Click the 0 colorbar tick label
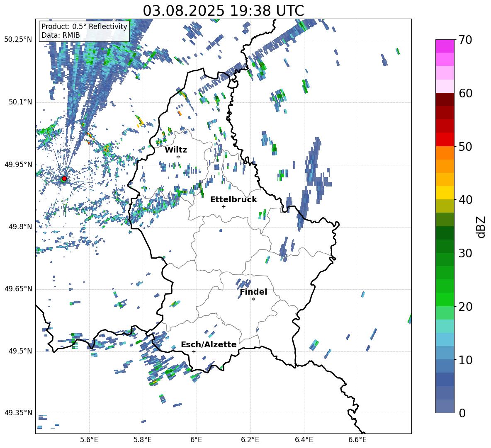 (462, 413)
